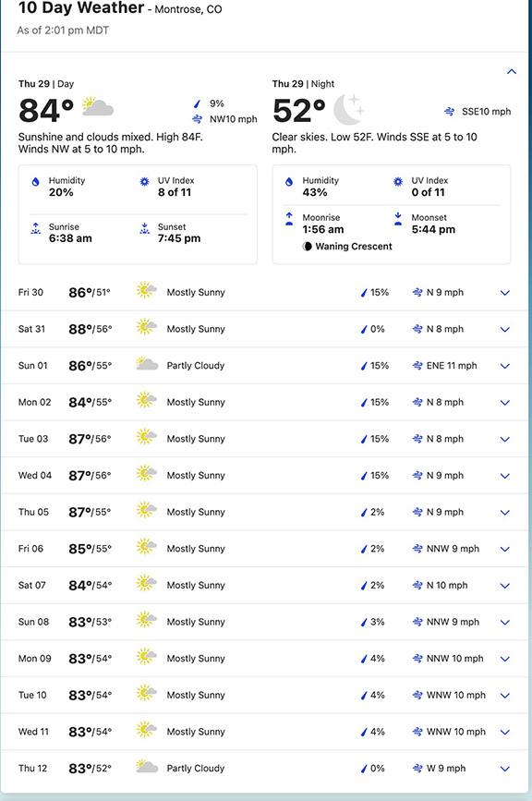Click the daytime humidity droplet icon
This screenshot has height=801, width=532.
click(x=35, y=182)
